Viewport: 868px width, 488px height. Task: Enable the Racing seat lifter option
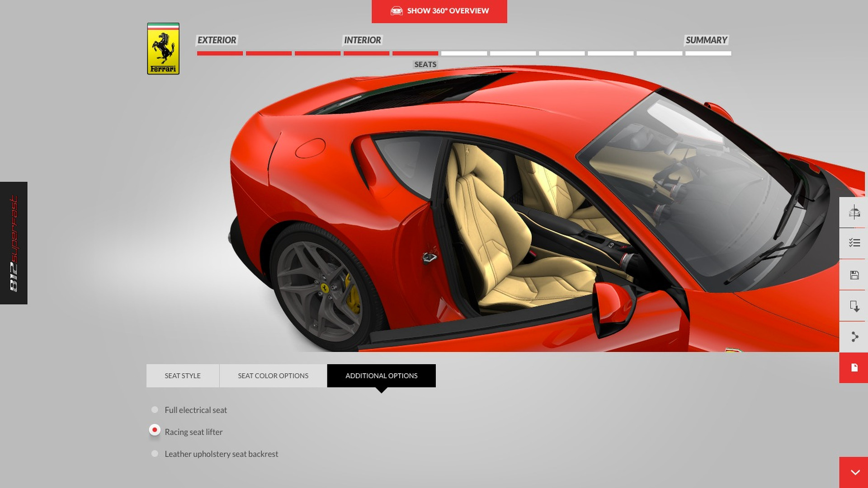(x=154, y=430)
